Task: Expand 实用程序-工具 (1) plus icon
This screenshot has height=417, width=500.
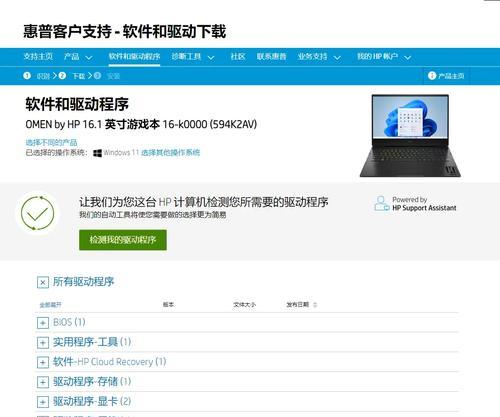Action: point(43,342)
